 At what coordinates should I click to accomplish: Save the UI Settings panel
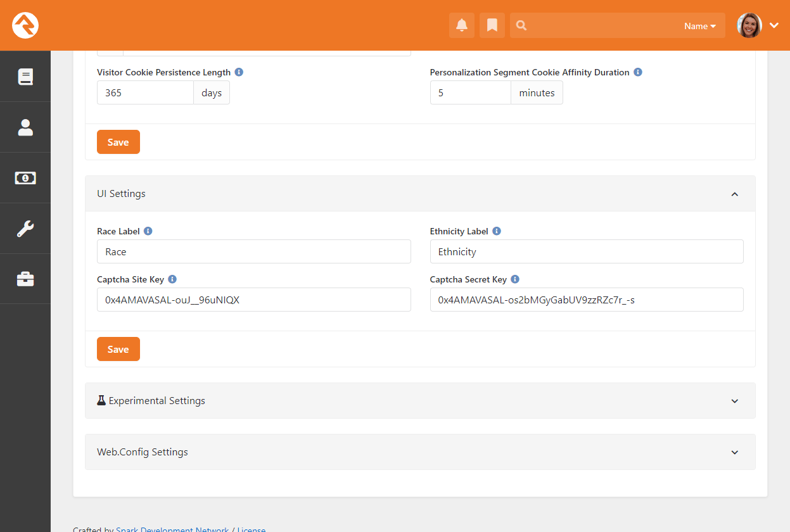[118, 349]
